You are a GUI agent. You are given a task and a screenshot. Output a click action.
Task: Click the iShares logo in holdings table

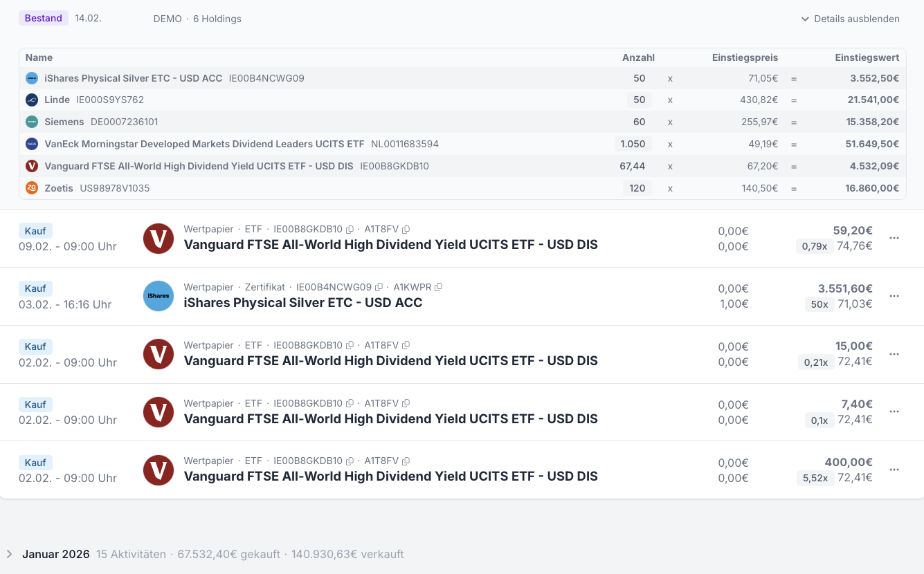32,78
